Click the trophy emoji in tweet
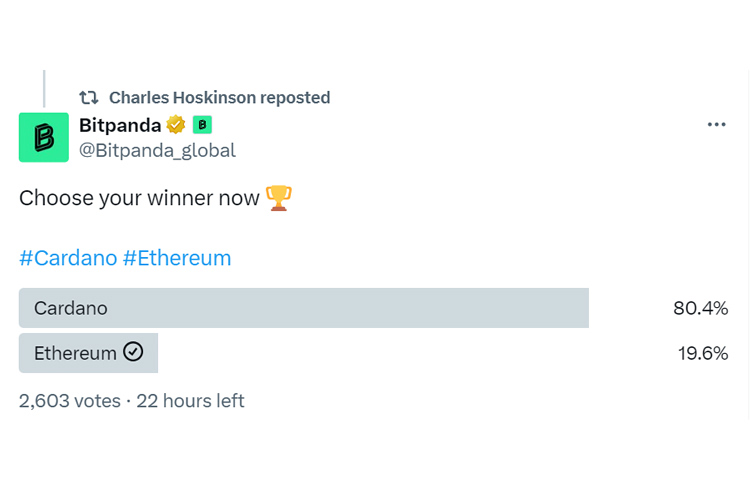Image resolution: width=750 pixels, height=500 pixels. [x=279, y=198]
